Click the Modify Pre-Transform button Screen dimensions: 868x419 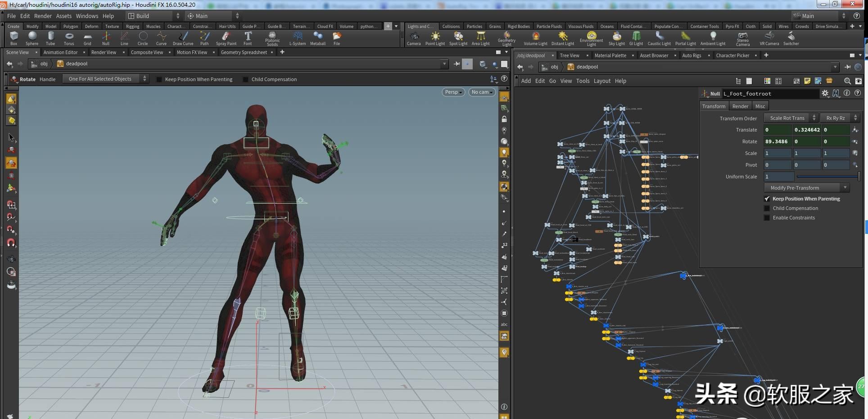click(806, 188)
